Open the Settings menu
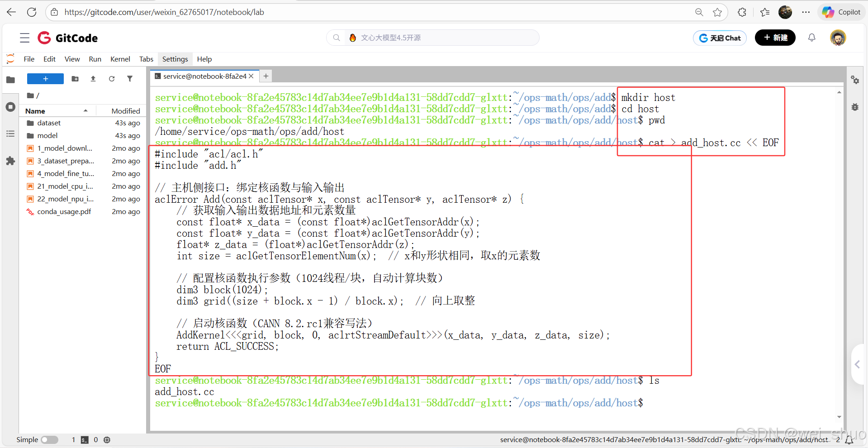This screenshot has height=448, width=868. (175, 59)
